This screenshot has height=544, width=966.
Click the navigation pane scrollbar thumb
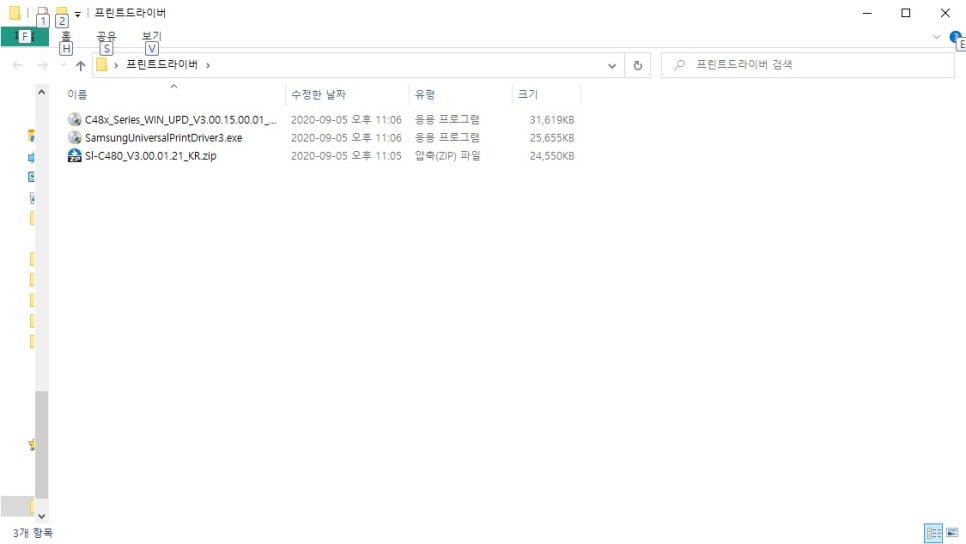(x=41, y=444)
